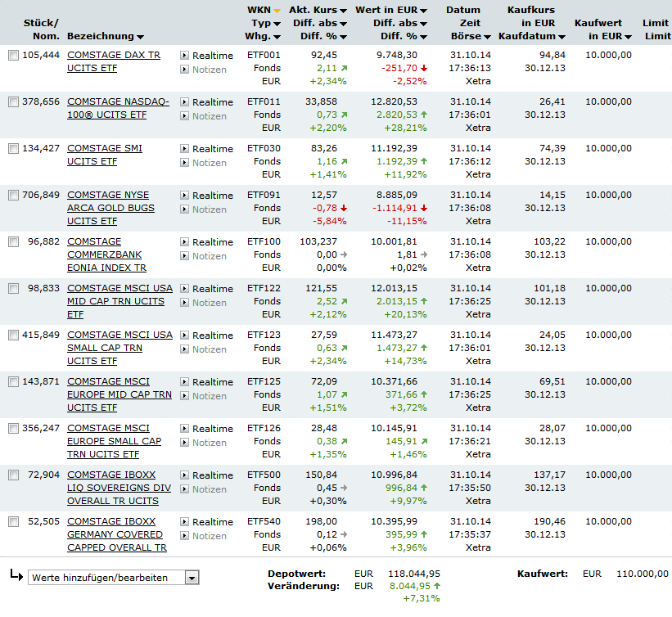Click Notizen arrow icon for NYSE ARCA GOLD BUGS
The height and width of the screenshot is (617, 672).
(184, 209)
